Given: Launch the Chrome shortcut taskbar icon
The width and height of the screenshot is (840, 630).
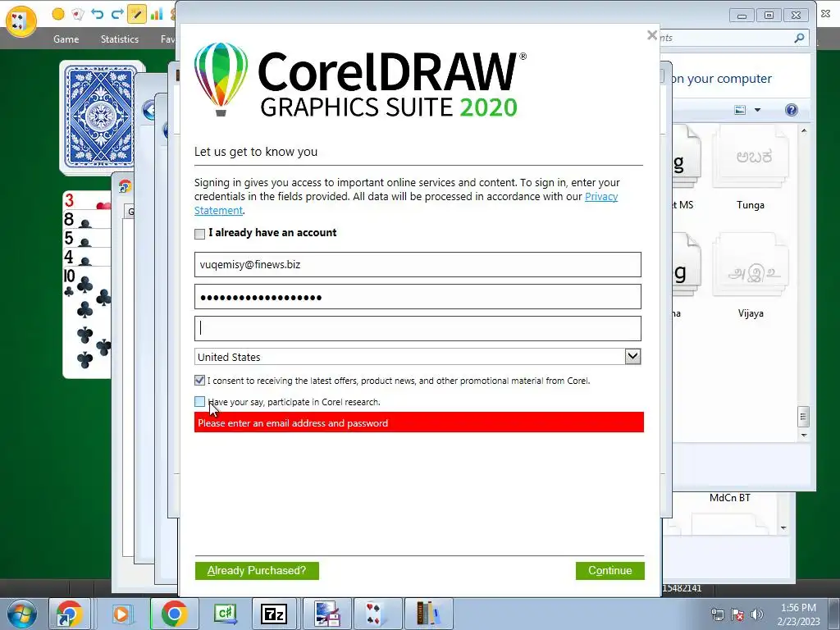Looking at the screenshot, I should tap(71, 614).
